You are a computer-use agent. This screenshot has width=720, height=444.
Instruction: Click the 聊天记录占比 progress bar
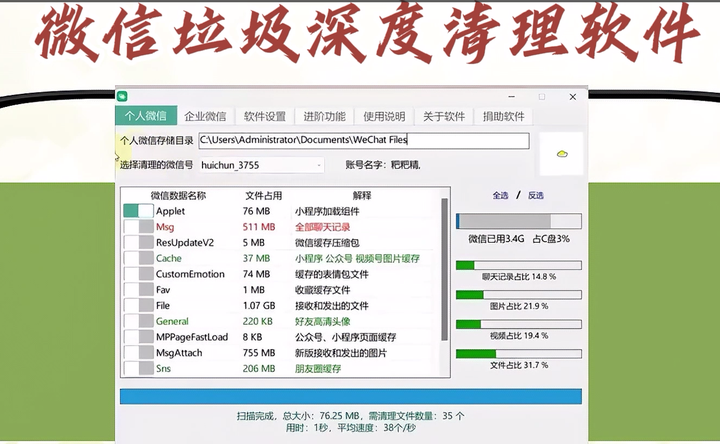pos(519,265)
